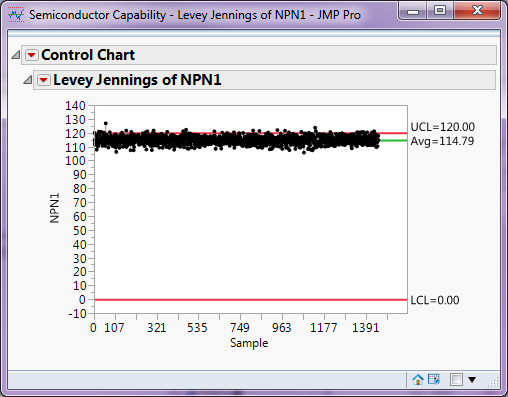
Task: Click the red LCL line on chart
Action: 251,300
